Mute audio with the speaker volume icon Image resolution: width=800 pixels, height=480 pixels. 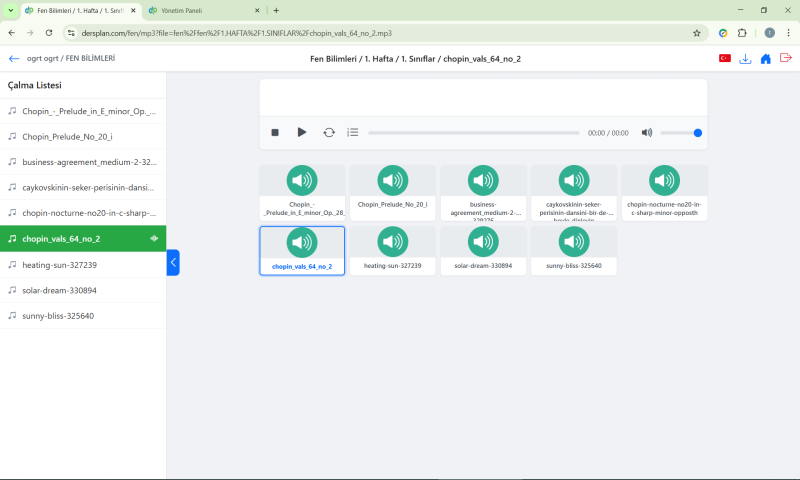click(647, 132)
